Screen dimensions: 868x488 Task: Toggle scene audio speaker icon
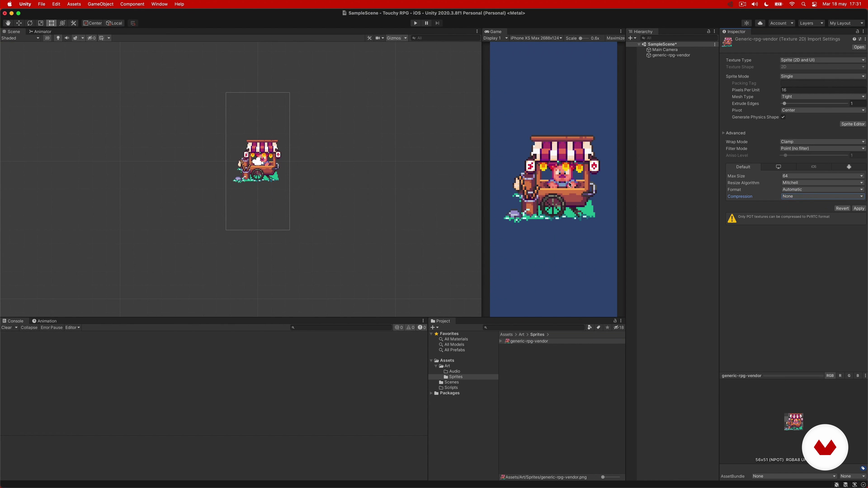(67, 38)
